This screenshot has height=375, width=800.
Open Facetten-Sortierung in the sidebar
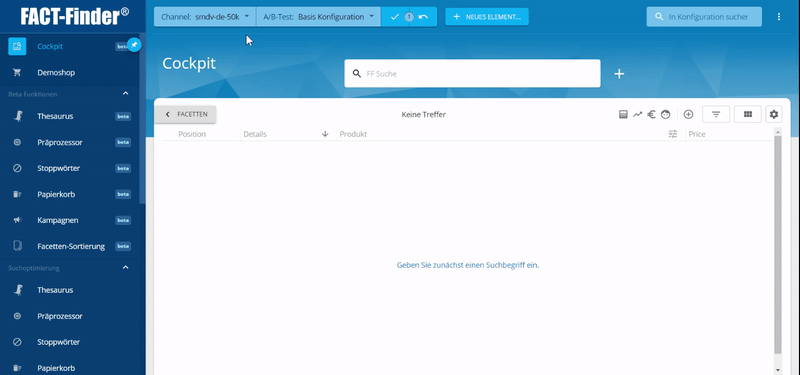pyautogui.click(x=72, y=246)
